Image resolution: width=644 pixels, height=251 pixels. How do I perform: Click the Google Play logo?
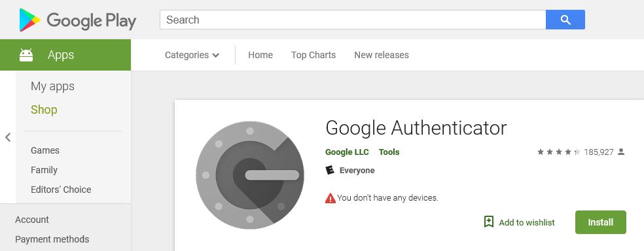(78, 20)
